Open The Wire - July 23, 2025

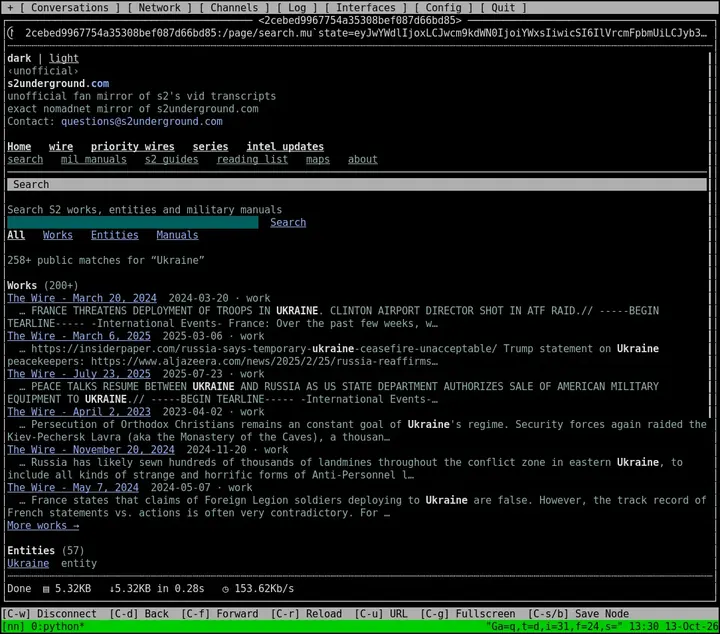pos(79,374)
